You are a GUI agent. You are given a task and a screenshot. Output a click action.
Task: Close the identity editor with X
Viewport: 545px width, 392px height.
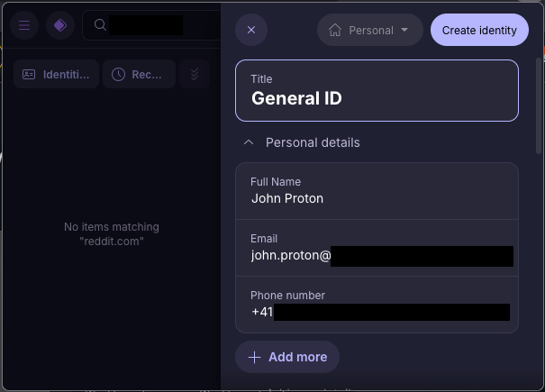point(251,30)
